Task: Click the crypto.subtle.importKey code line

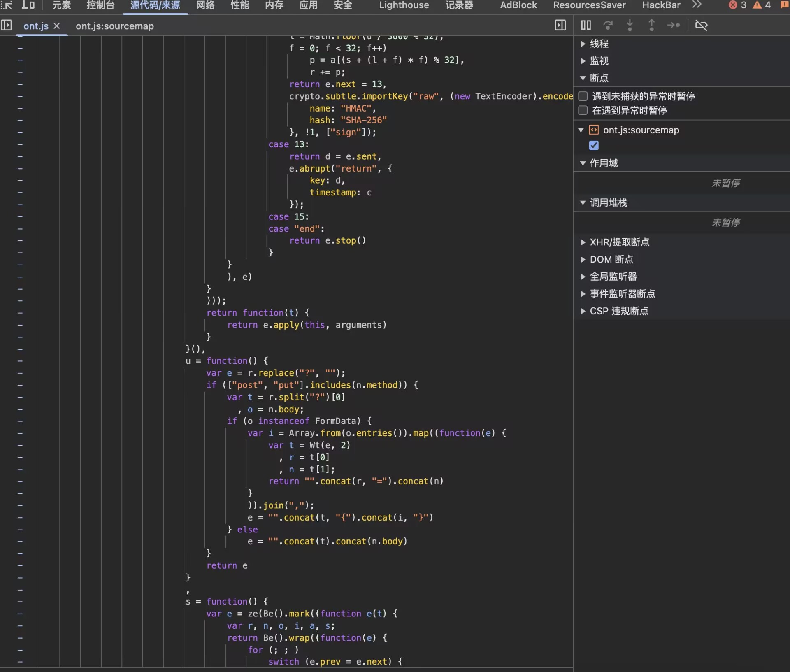Action: pyautogui.click(x=431, y=96)
